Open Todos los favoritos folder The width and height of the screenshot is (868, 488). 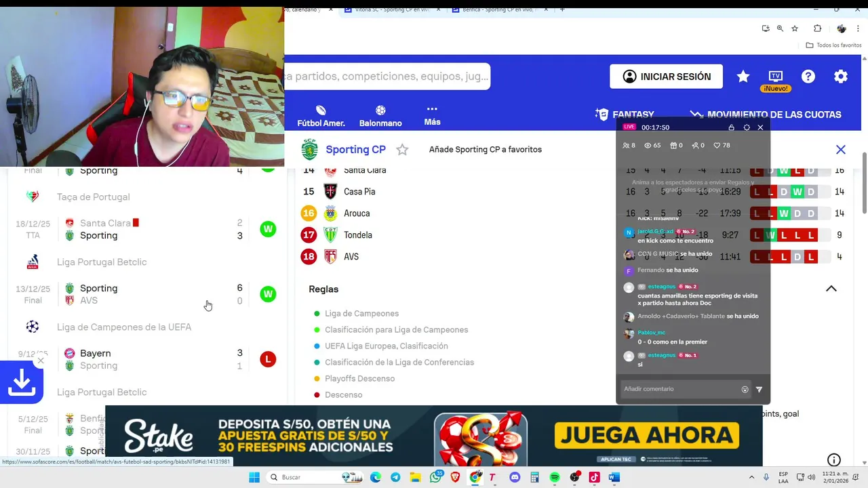833,45
